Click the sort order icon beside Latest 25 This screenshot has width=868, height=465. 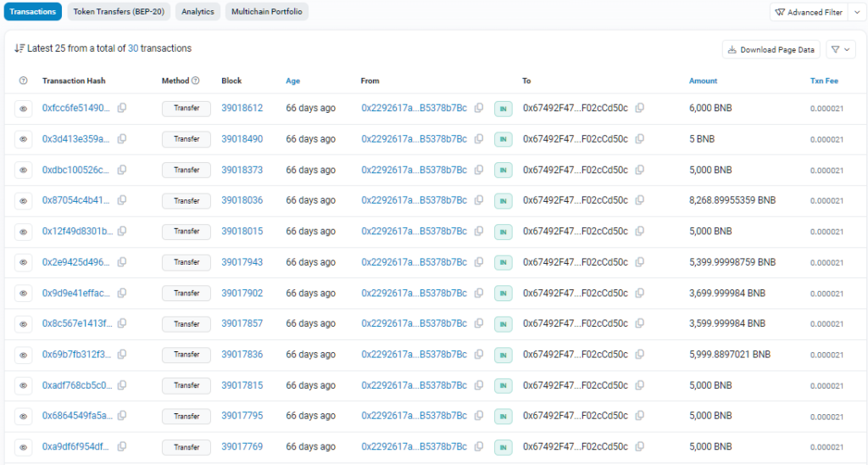click(x=19, y=48)
